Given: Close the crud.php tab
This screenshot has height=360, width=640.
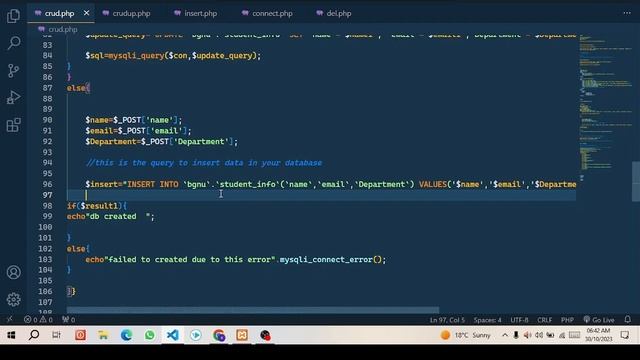Looking at the screenshot, I should [86, 13].
